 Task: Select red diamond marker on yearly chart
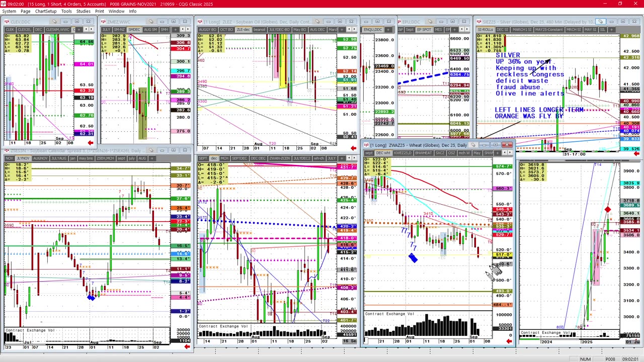point(608,210)
